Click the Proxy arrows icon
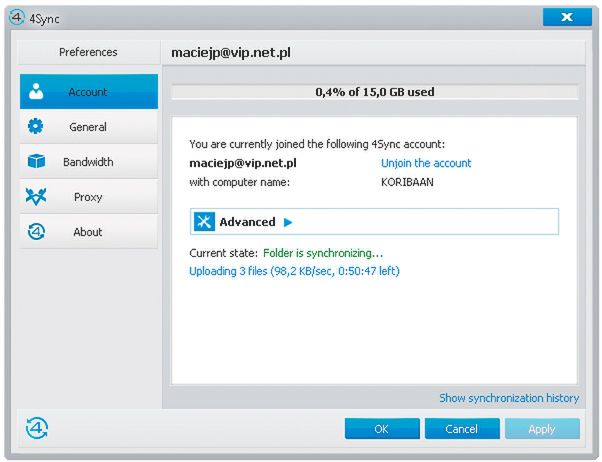This screenshot has height=462, width=602. click(36, 196)
